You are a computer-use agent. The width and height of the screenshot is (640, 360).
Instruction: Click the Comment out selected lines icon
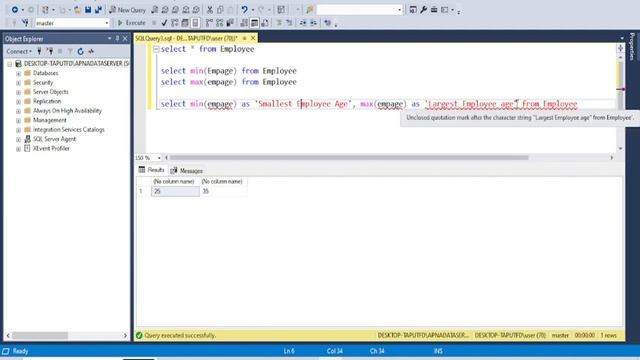279,23
